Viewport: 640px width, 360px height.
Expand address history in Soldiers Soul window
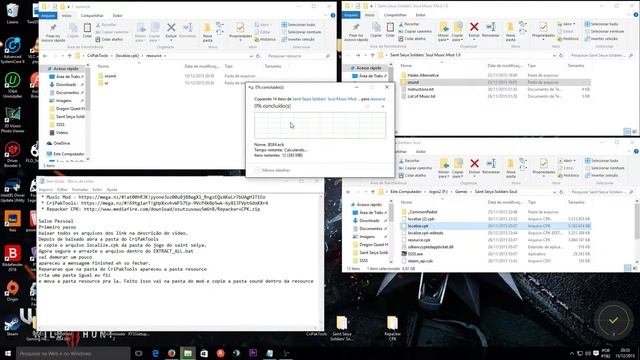pos(554,192)
